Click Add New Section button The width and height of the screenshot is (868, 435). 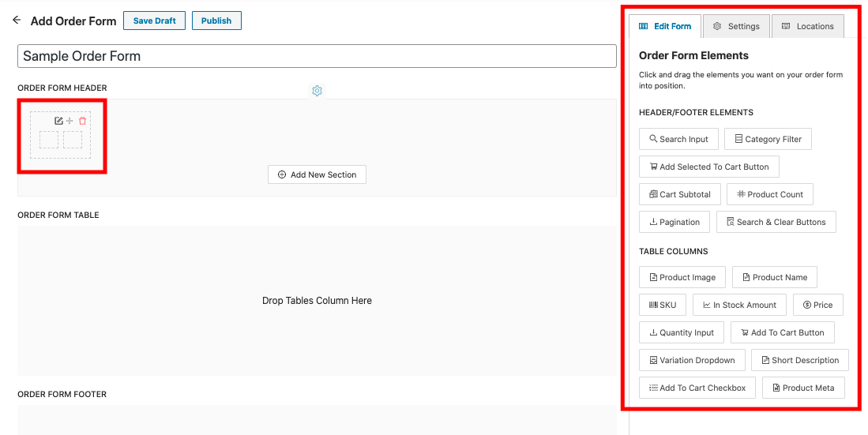[x=317, y=174]
